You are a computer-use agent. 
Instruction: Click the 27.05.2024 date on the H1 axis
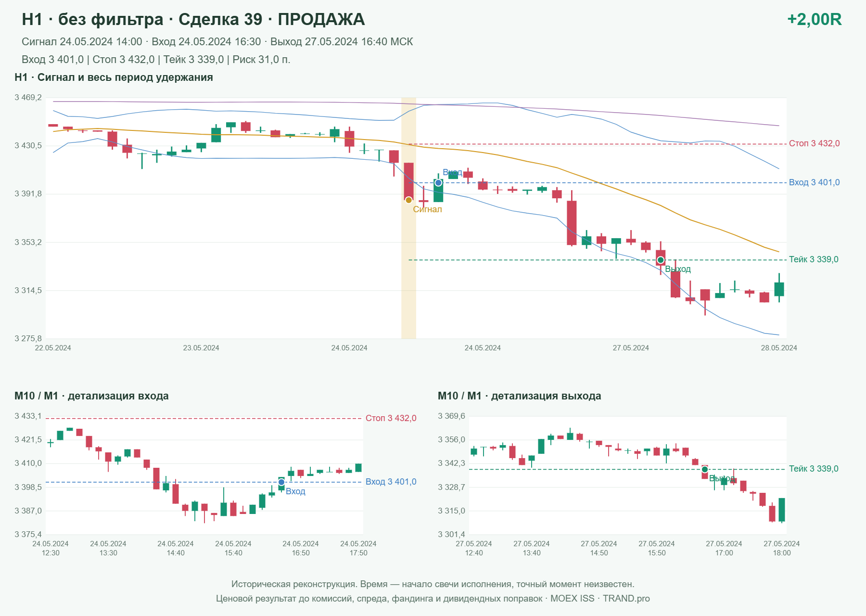(x=631, y=348)
